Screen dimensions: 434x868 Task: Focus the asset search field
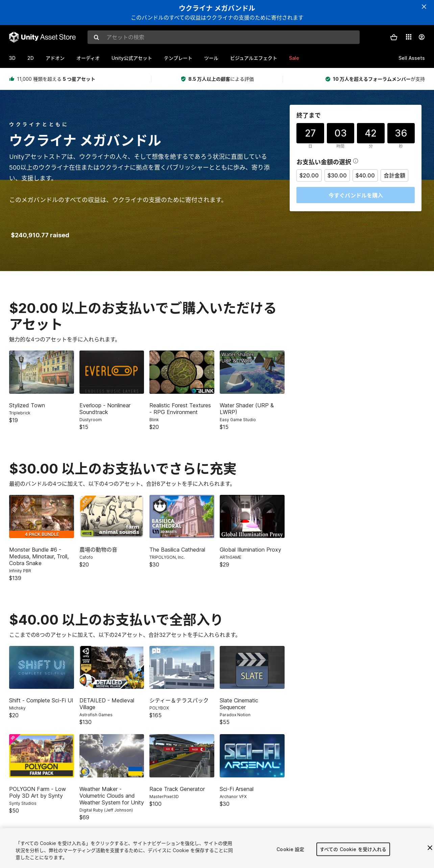point(223,37)
